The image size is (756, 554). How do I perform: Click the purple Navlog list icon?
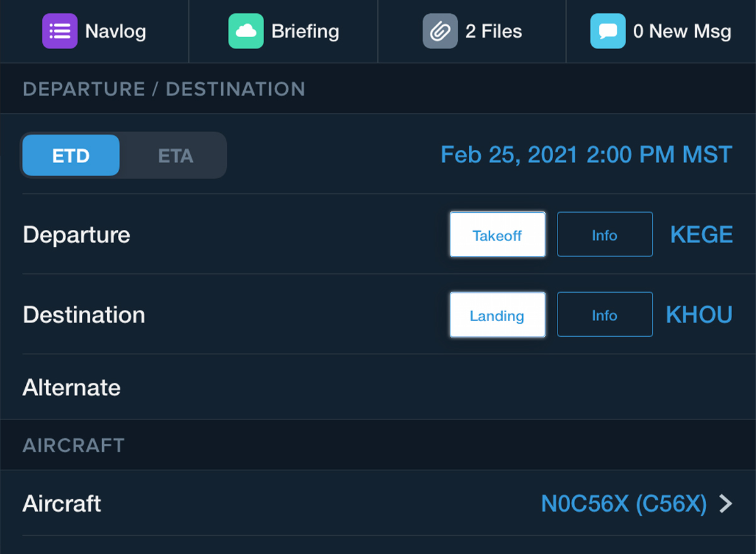tap(60, 31)
